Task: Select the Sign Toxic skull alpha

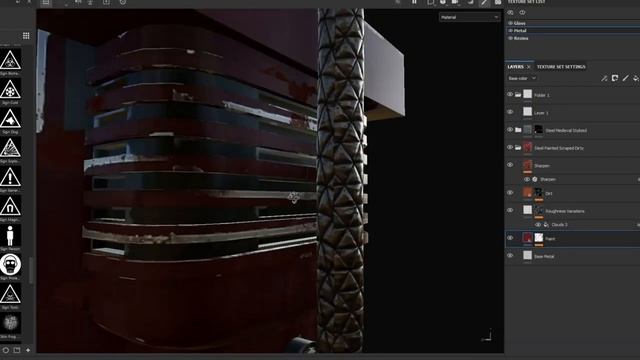Action: click(x=10, y=294)
